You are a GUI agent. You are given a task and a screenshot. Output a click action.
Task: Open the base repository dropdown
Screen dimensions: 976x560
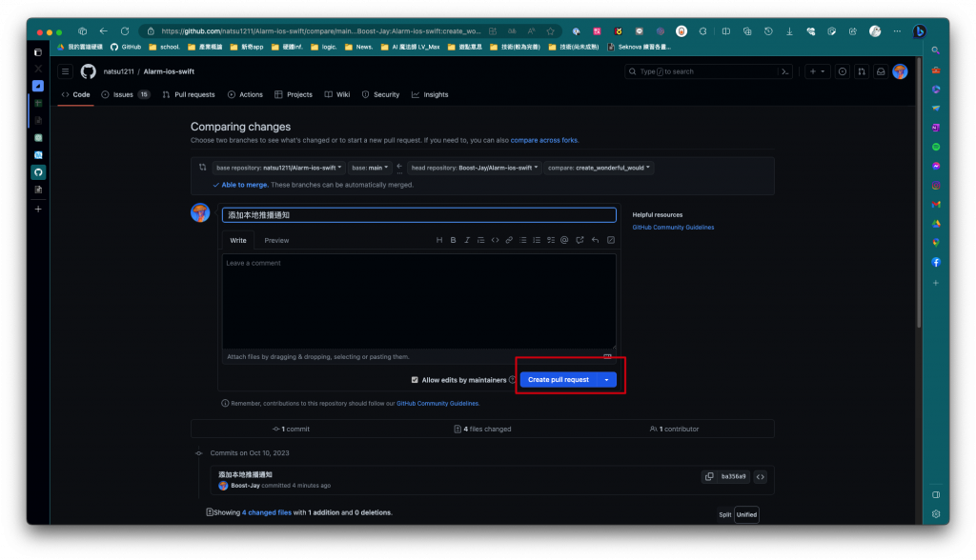coord(279,168)
